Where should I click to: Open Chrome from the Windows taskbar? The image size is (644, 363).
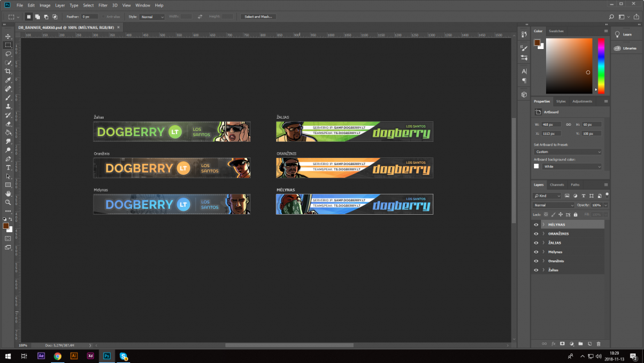pos(57,356)
